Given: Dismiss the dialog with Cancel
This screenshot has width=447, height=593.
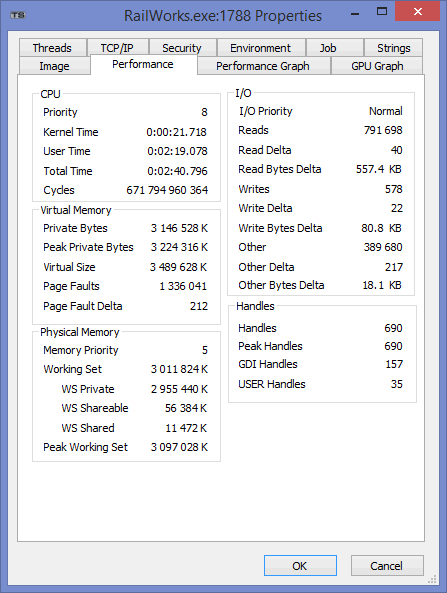Looking at the screenshot, I should click(x=387, y=565).
